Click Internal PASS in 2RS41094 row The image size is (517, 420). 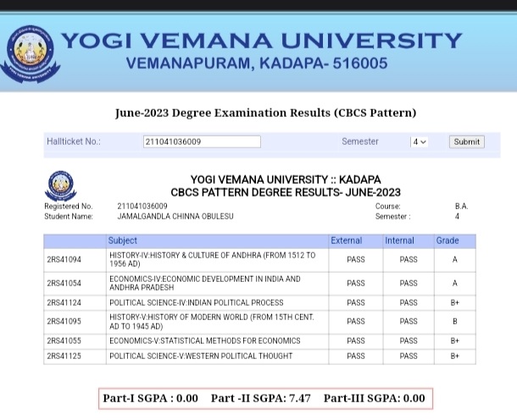pyautogui.click(x=409, y=260)
